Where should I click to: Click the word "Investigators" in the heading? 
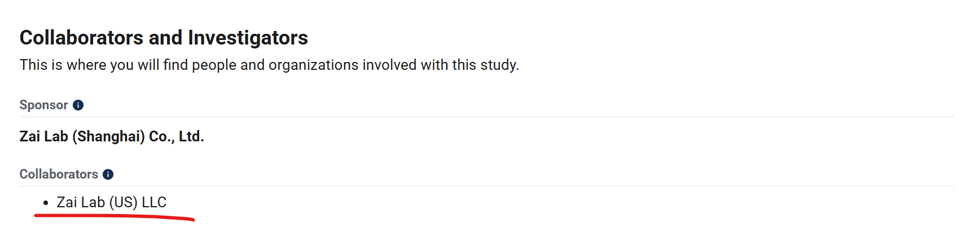pos(248,38)
